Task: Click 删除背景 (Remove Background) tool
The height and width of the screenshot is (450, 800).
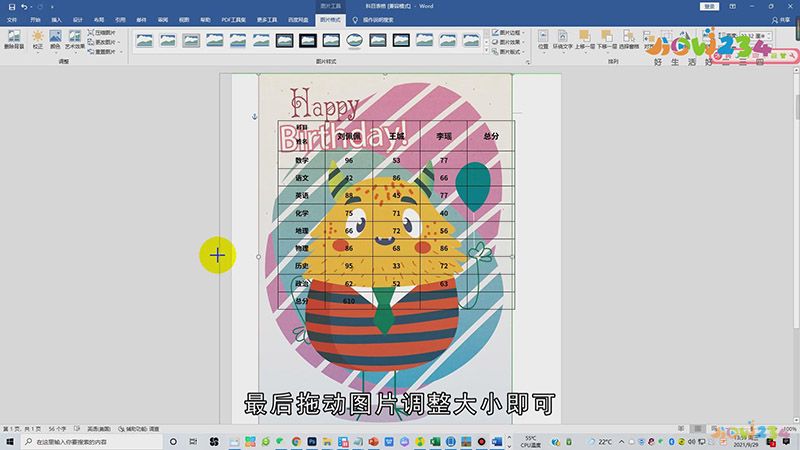Action: [14, 40]
